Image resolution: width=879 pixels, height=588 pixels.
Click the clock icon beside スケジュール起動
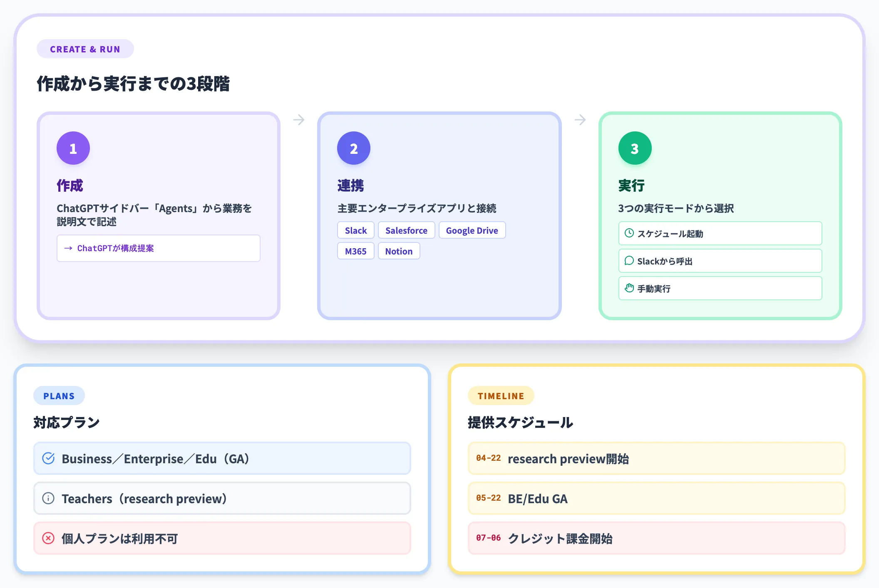pyautogui.click(x=629, y=233)
